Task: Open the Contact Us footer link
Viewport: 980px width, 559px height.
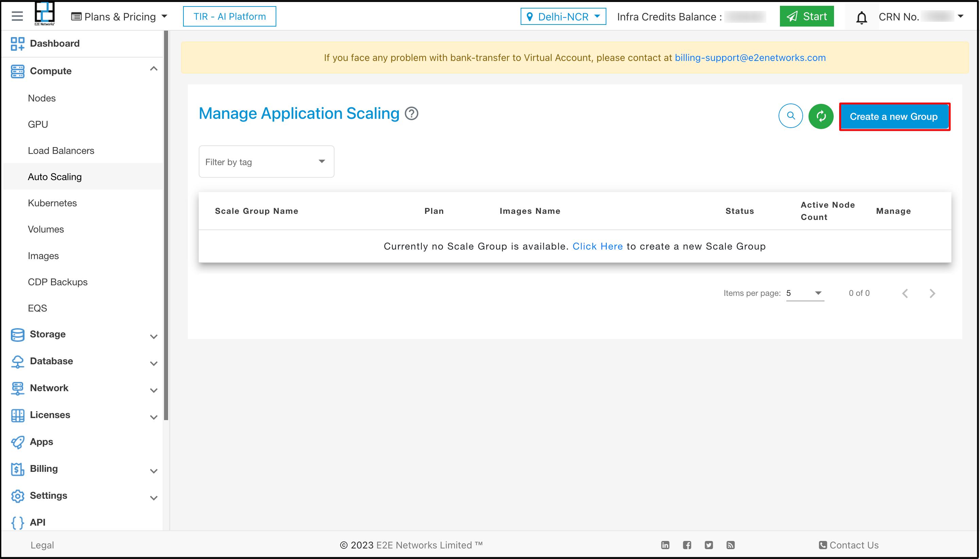Action: pyautogui.click(x=848, y=545)
